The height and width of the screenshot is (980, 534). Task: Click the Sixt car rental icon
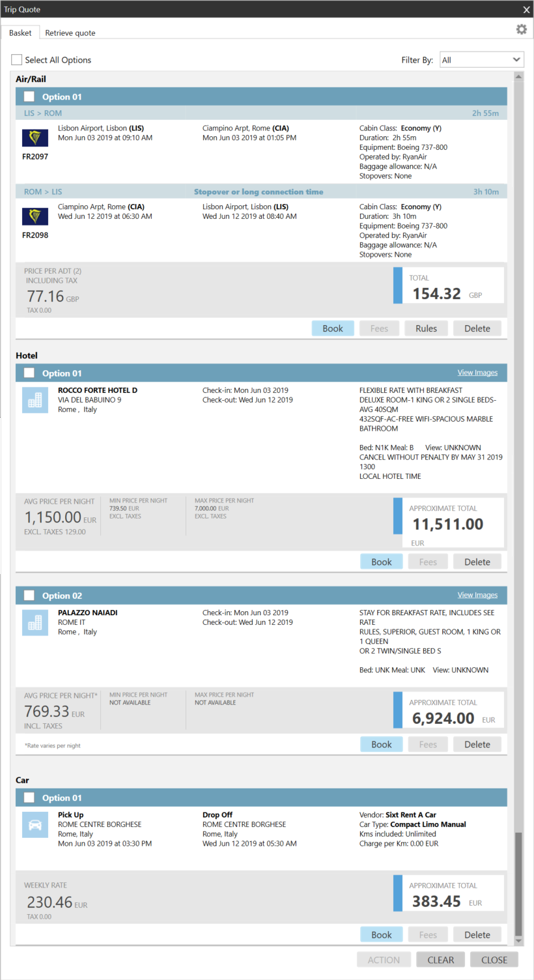click(35, 824)
